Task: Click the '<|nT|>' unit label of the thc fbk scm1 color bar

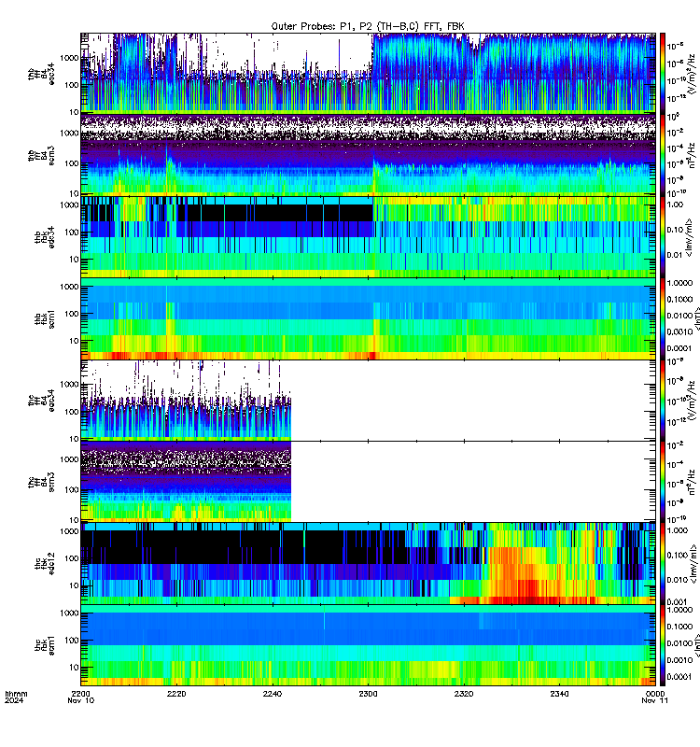Action: click(x=696, y=647)
